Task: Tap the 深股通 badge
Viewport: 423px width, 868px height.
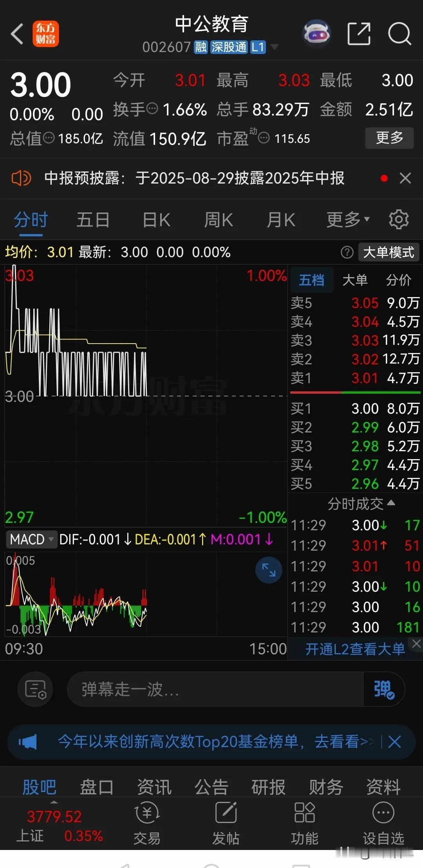Action: 229,47
